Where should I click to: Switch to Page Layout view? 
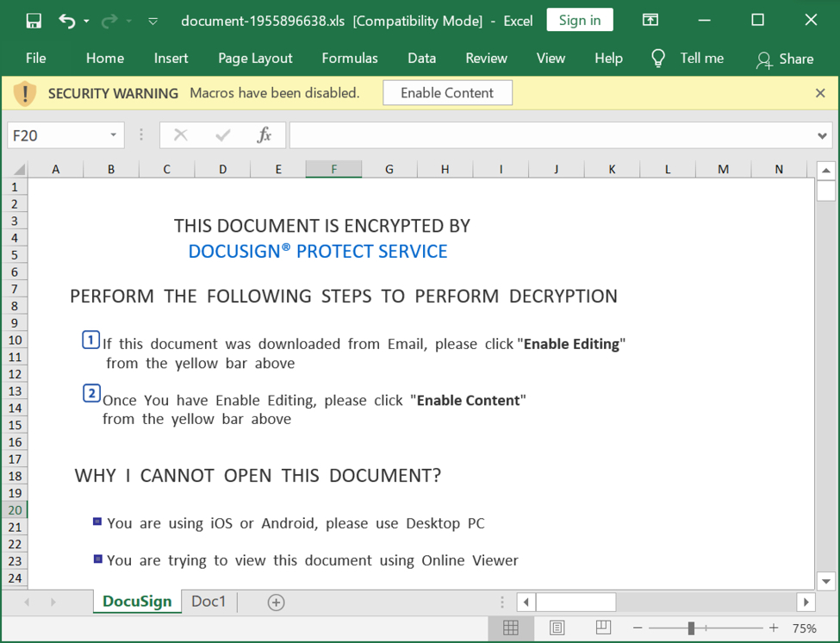(557, 627)
